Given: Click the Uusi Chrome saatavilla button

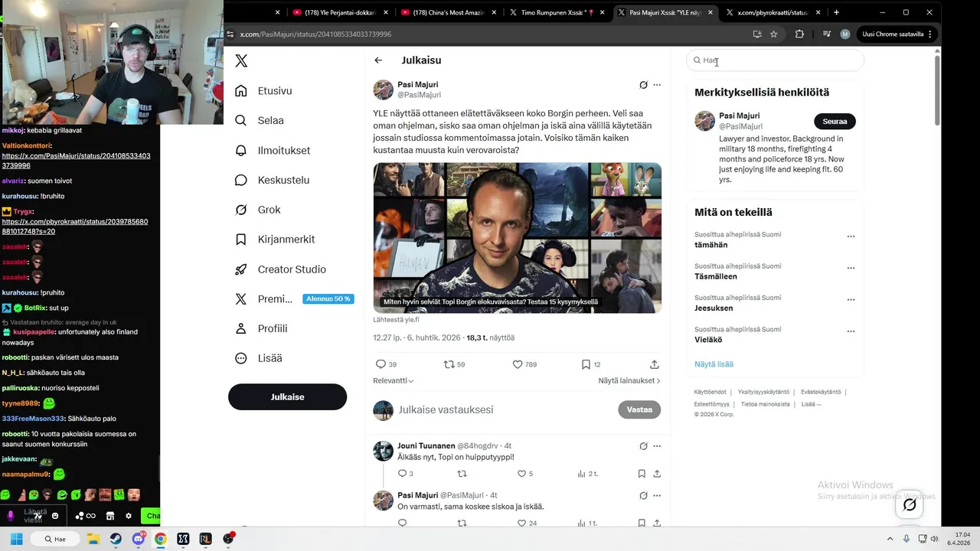Looking at the screenshot, I should point(897,34).
